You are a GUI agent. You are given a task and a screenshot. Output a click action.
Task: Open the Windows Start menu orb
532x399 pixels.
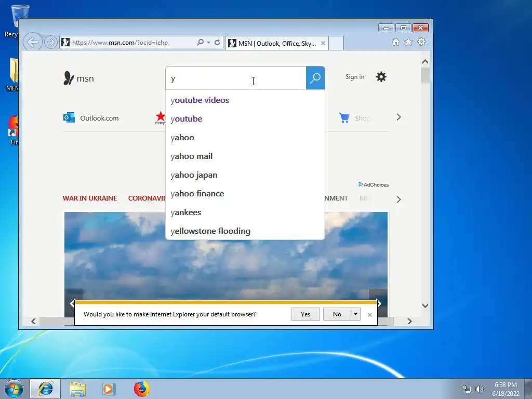coord(14,389)
